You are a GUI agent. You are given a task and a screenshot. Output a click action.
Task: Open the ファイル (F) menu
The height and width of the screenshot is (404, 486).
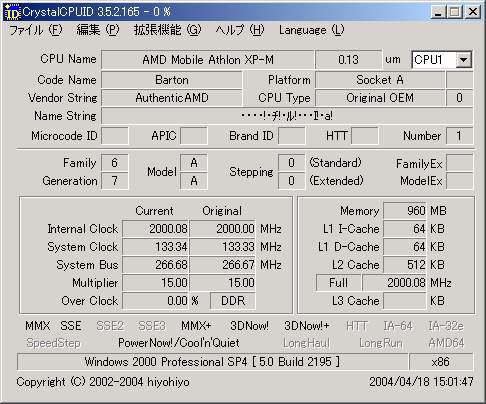[x=36, y=30]
